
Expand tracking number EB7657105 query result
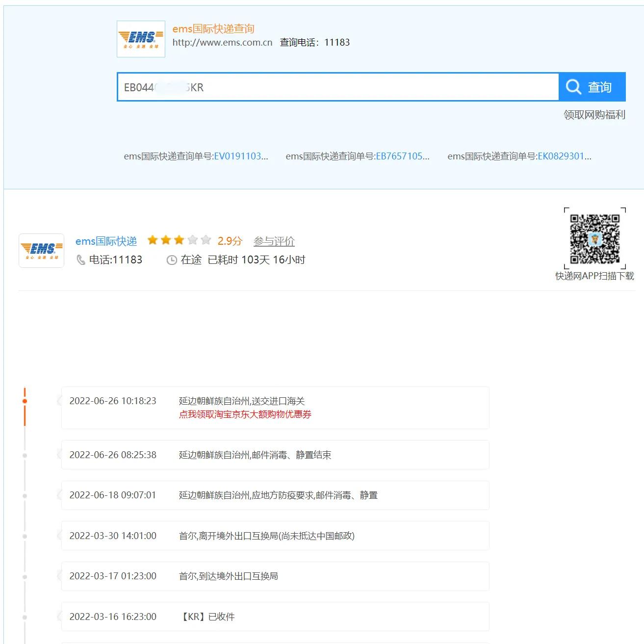[403, 156]
